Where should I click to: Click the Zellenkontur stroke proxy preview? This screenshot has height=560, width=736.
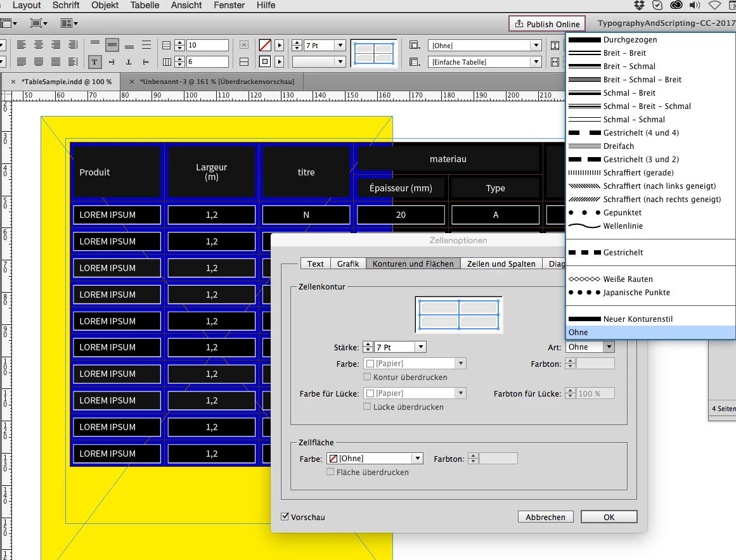[x=458, y=315]
